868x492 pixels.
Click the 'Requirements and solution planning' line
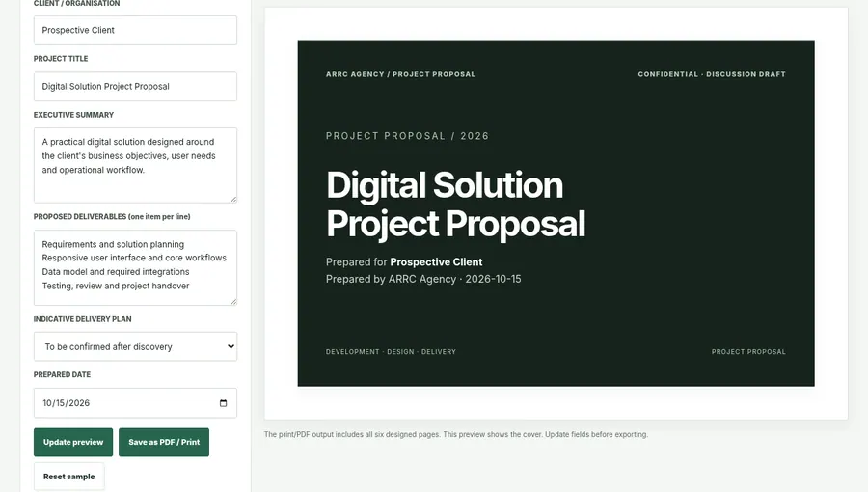coord(113,245)
